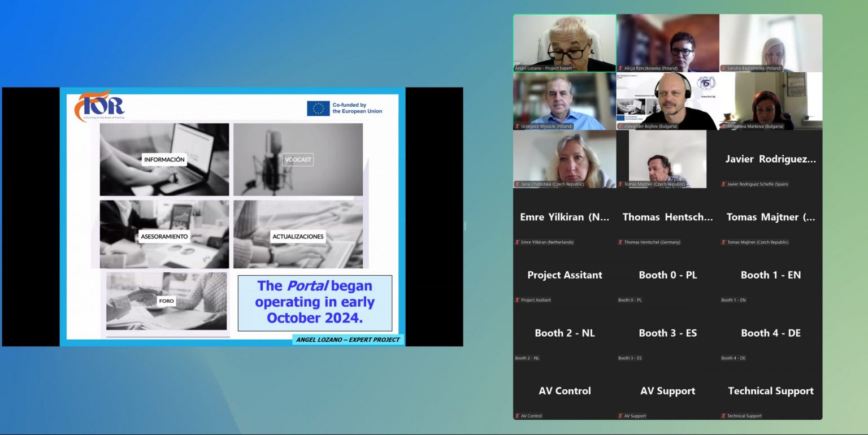Click the TOR logo on the slide

click(99, 106)
